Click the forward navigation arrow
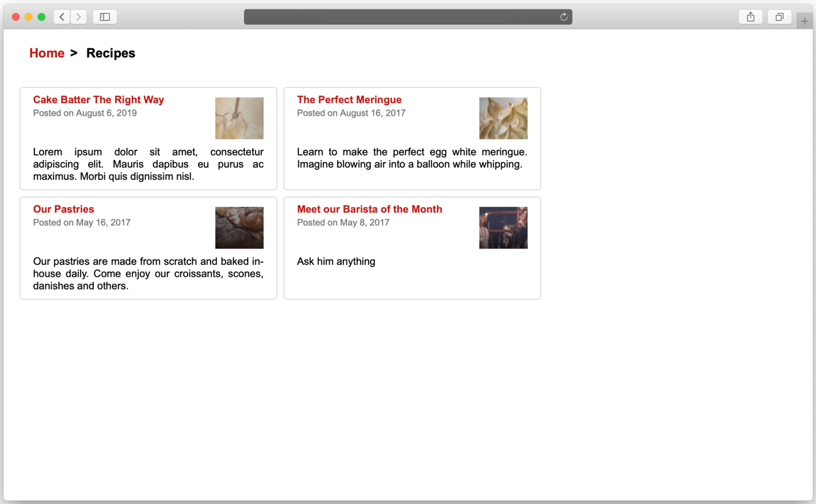The height and width of the screenshot is (504, 816). coord(78,16)
